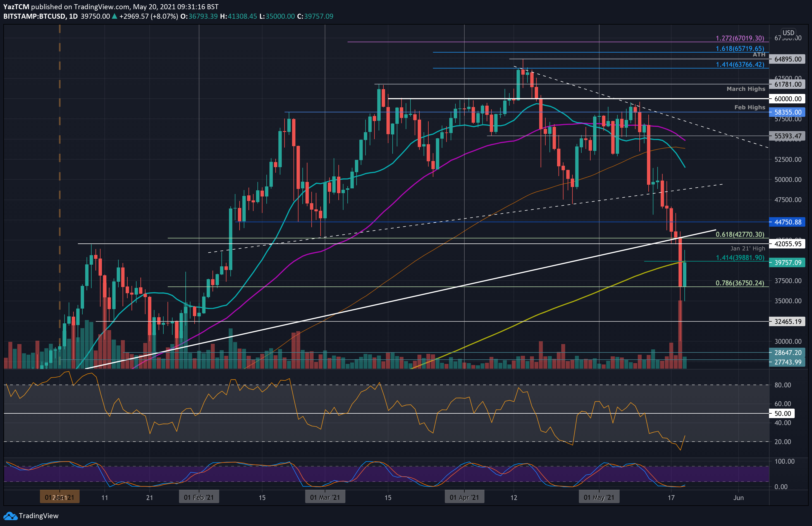Click the 28647.20 price label
Image resolution: width=812 pixels, height=526 pixels.
point(787,352)
